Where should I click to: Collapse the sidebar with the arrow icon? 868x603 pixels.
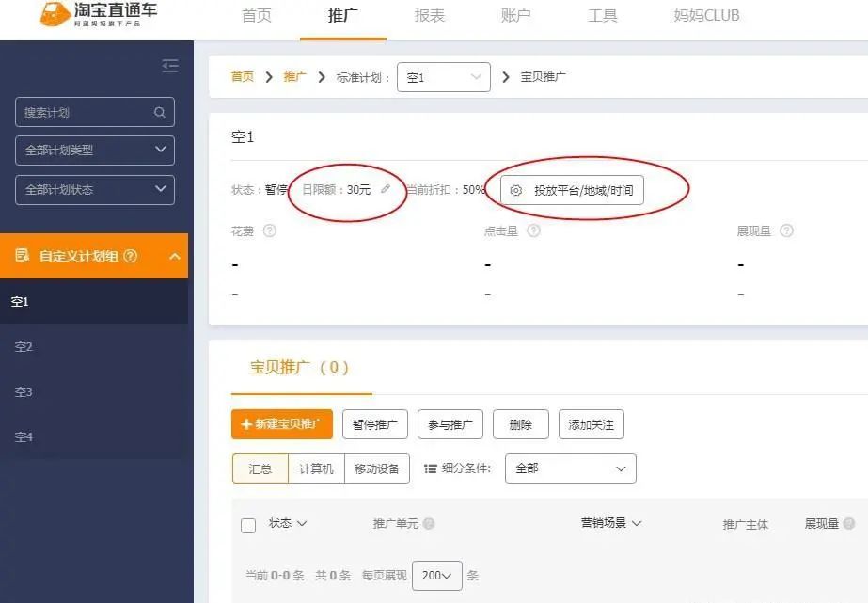[x=170, y=66]
